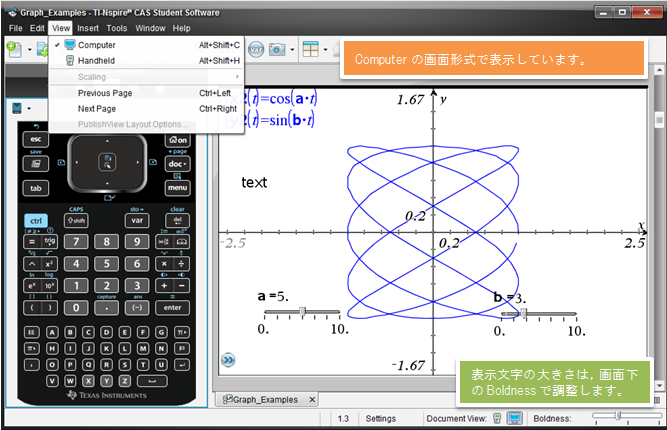Click the vertical scrollbar up arrow
Screen dimensions: 667x430
click(x=659, y=69)
